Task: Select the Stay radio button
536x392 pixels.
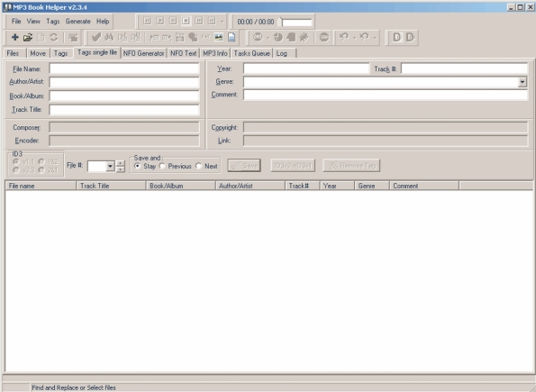Action: (x=138, y=166)
